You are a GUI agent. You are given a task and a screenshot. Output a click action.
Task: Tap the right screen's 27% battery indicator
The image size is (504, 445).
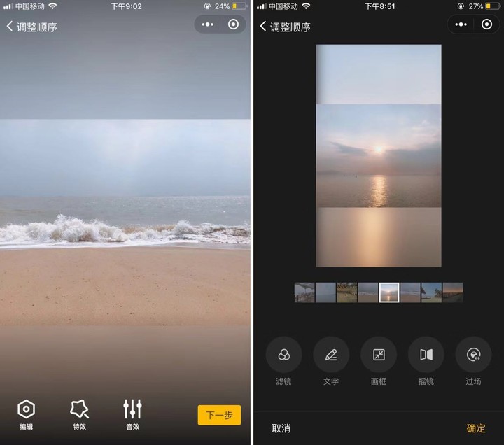(x=484, y=6)
